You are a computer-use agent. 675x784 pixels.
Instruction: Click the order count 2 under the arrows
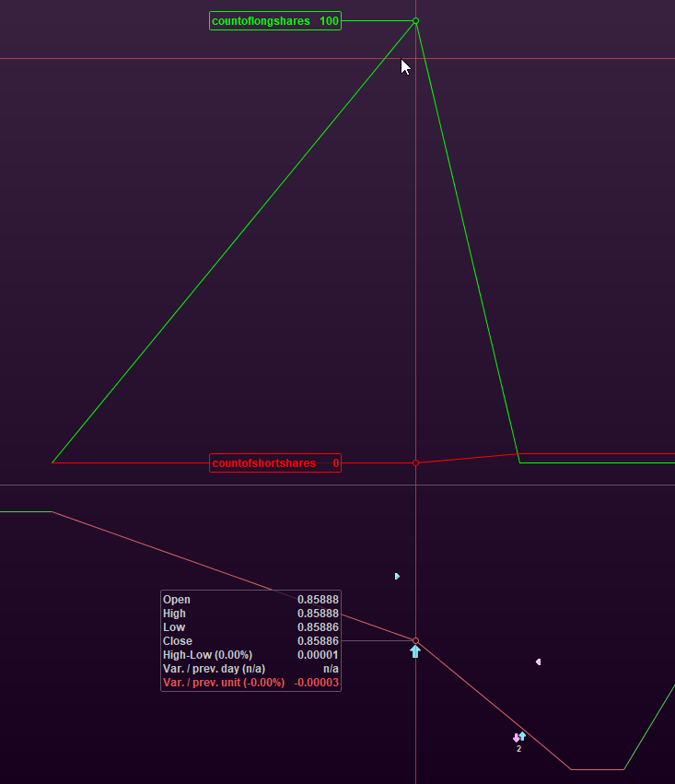(x=518, y=748)
